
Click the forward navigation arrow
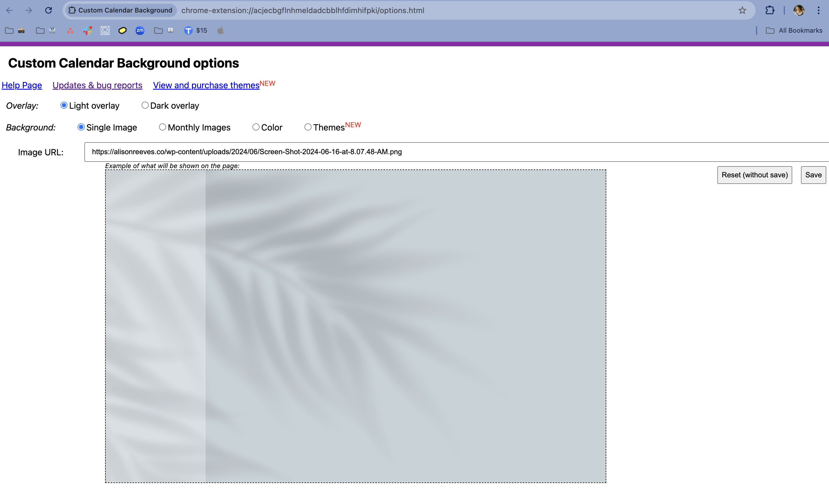click(x=28, y=10)
